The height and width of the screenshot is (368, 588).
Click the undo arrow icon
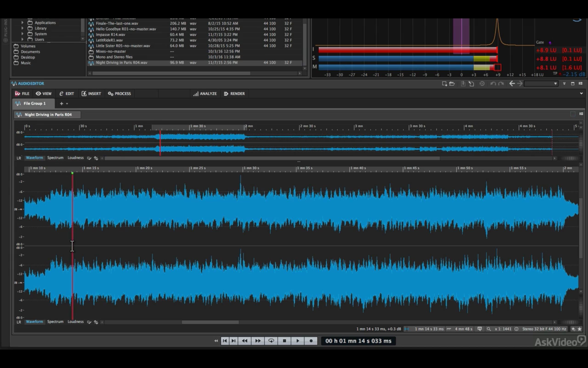coord(493,84)
